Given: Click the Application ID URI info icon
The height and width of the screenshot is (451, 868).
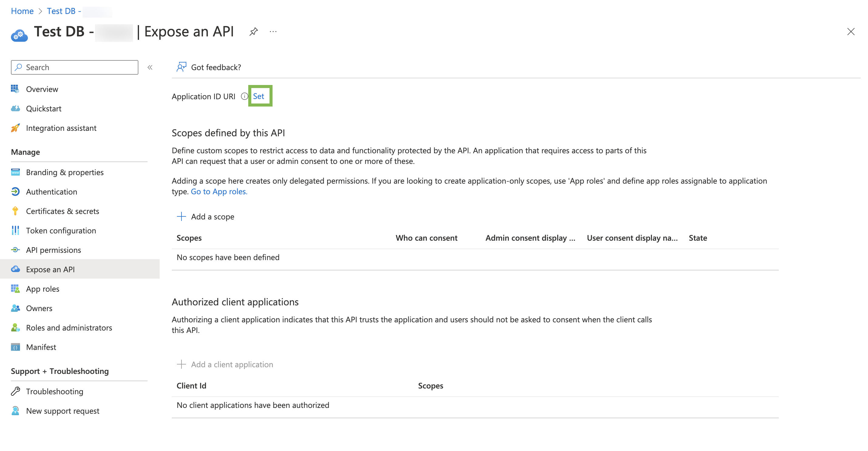Looking at the screenshot, I should 244,97.
